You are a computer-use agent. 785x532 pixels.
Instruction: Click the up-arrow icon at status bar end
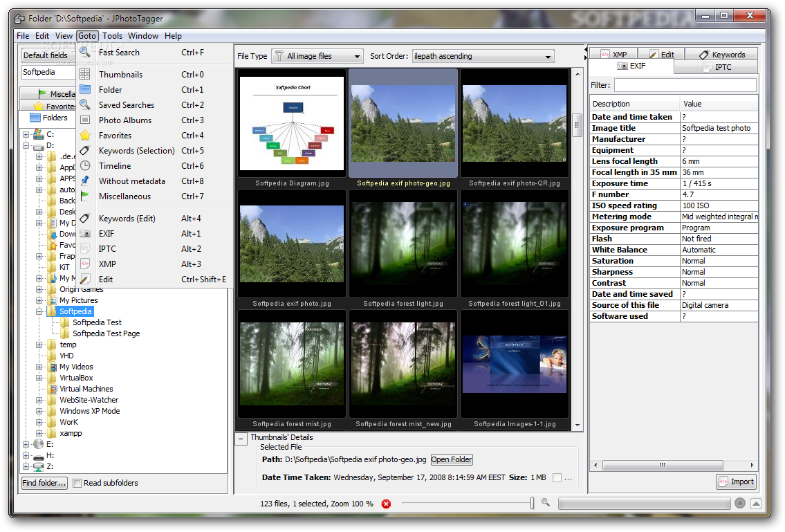[x=756, y=503]
